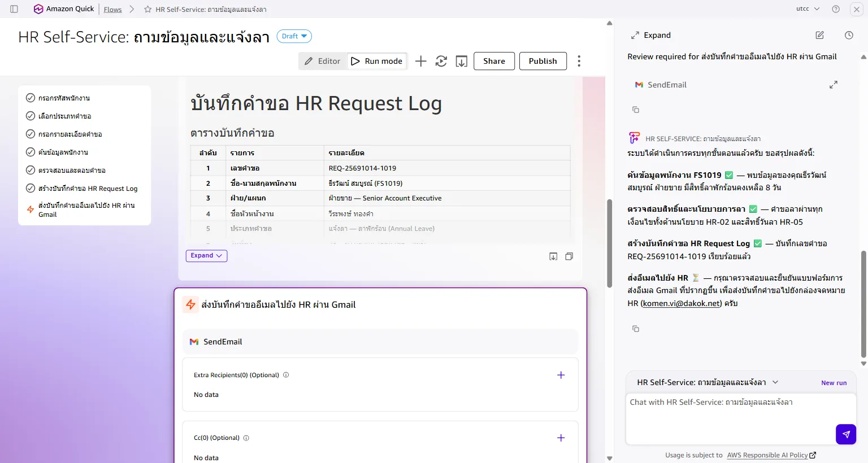Click the refresh icon in the flow toolbar

click(x=441, y=61)
